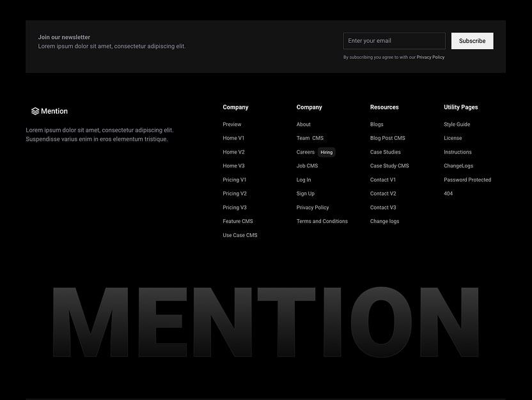
Task: Open the Log In link
Action: (x=303, y=180)
